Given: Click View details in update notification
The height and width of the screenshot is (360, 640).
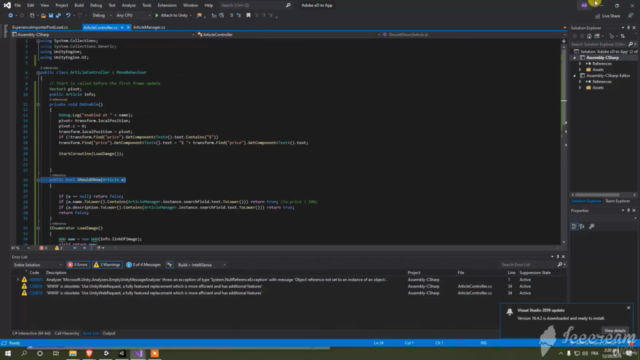Looking at the screenshot, I should click(x=615, y=331).
